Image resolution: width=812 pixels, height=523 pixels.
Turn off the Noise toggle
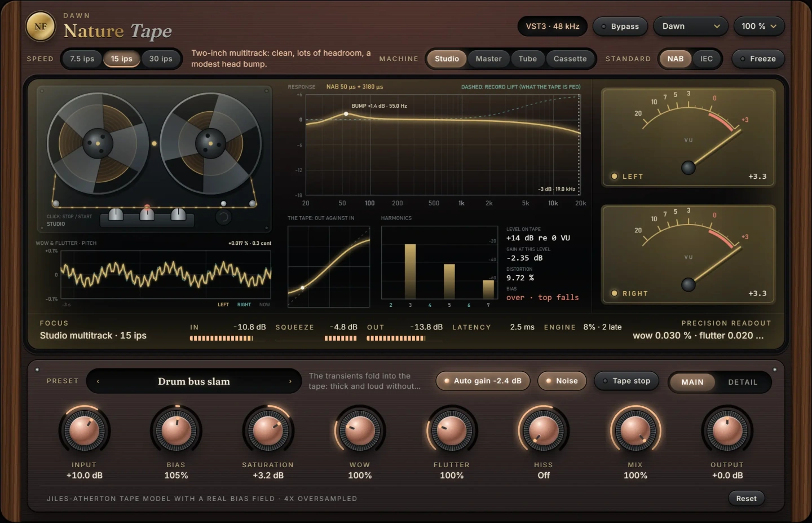point(562,381)
